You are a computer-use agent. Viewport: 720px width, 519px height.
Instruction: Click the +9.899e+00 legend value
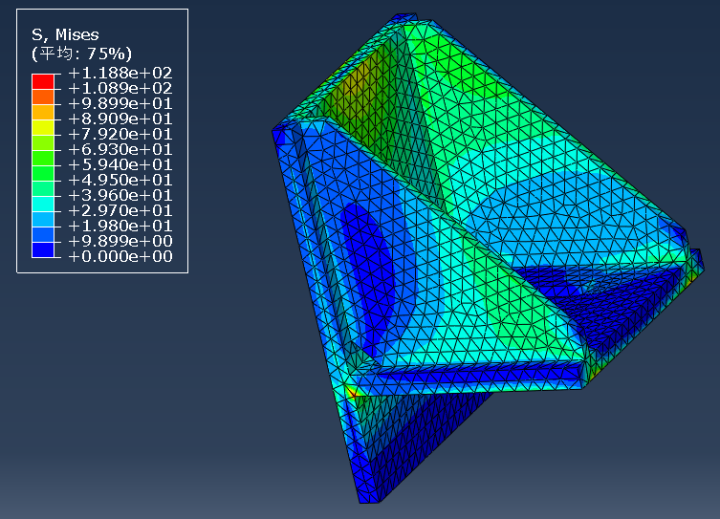tap(120, 241)
